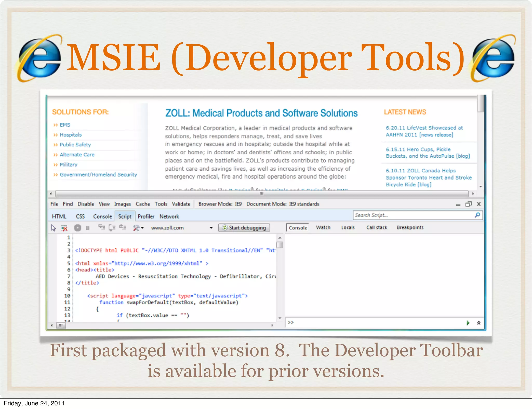Click the page vertical scrollbar thumb
This screenshot has width=532, height=409.
(x=481, y=103)
